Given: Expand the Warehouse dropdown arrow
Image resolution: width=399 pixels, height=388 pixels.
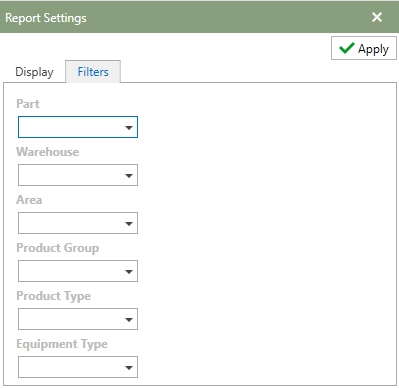Looking at the screenshot, I should pos(129,175).
